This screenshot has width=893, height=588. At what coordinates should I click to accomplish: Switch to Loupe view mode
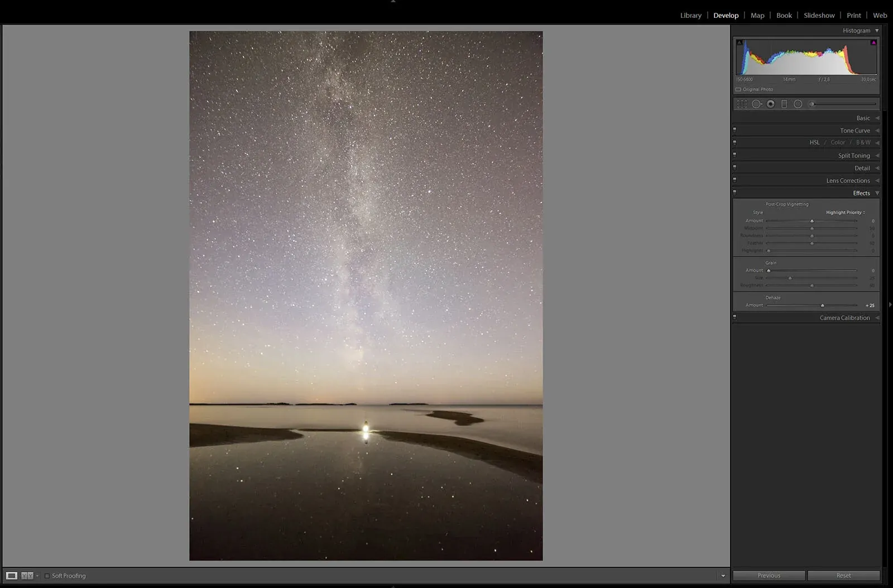tap(12, 576)
